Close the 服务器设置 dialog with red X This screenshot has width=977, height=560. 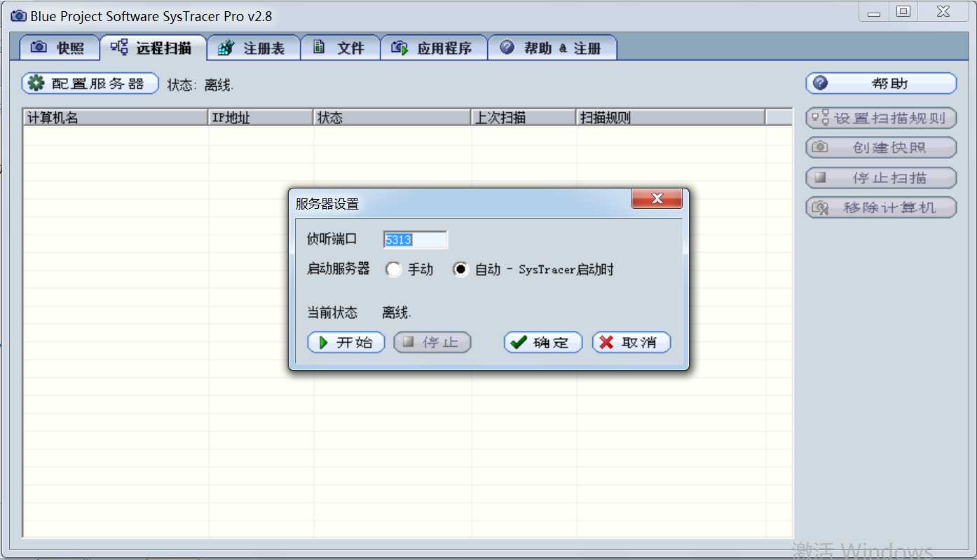pyautogui.click(x=657, y=199)
